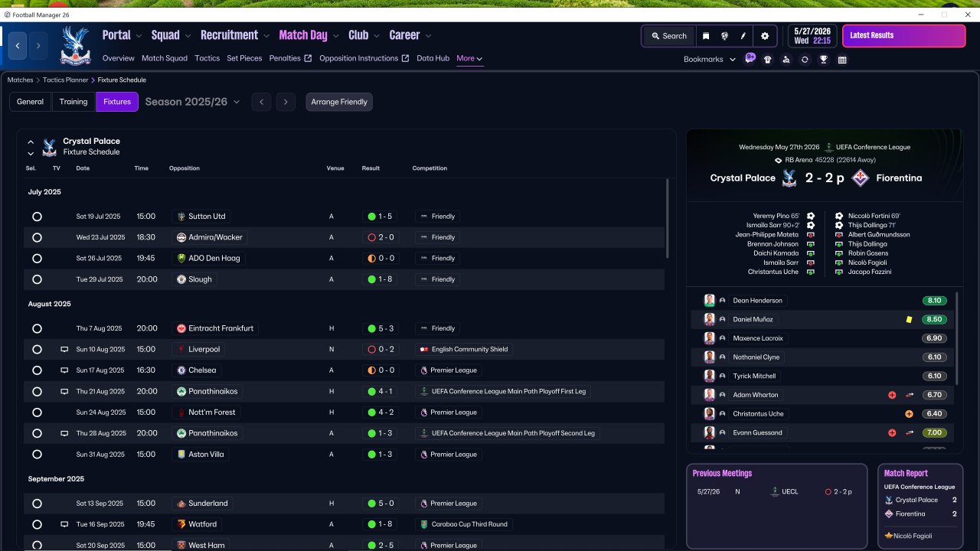Viewport: 980px width, 551px height.
Task: Open the bookmark flag icon in the top toolbar
Action: [x=706, y=36]
